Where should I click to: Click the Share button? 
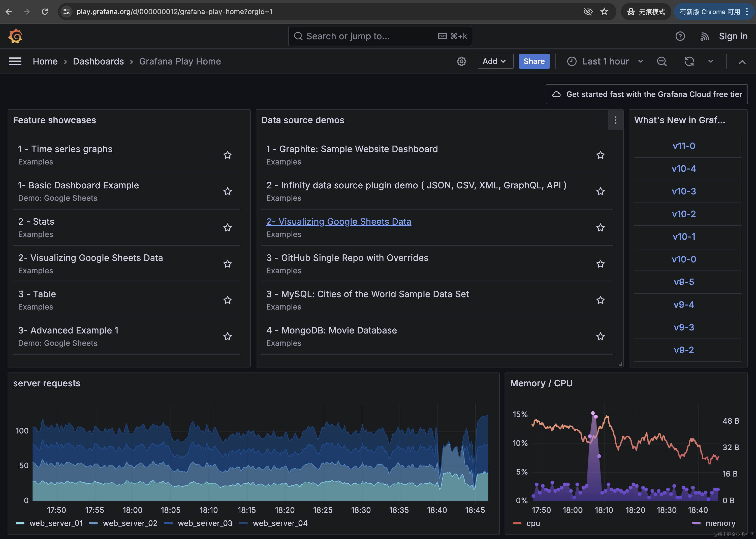pos(534,61)
